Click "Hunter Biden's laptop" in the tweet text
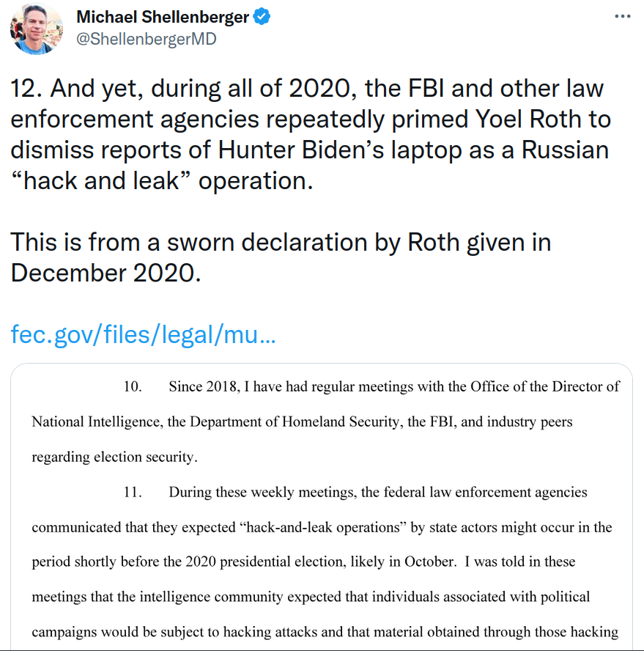This screenshot has width=644, height=651. [x=339, y=150]
